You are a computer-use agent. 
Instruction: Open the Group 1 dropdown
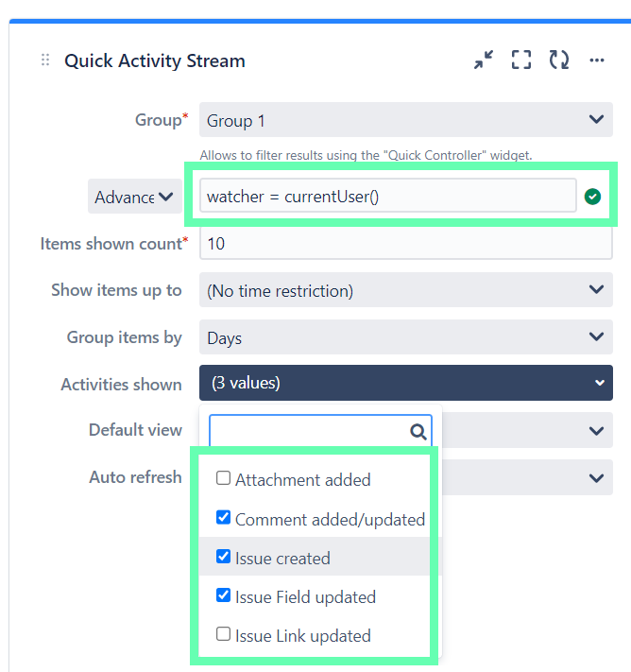[405, 120]
